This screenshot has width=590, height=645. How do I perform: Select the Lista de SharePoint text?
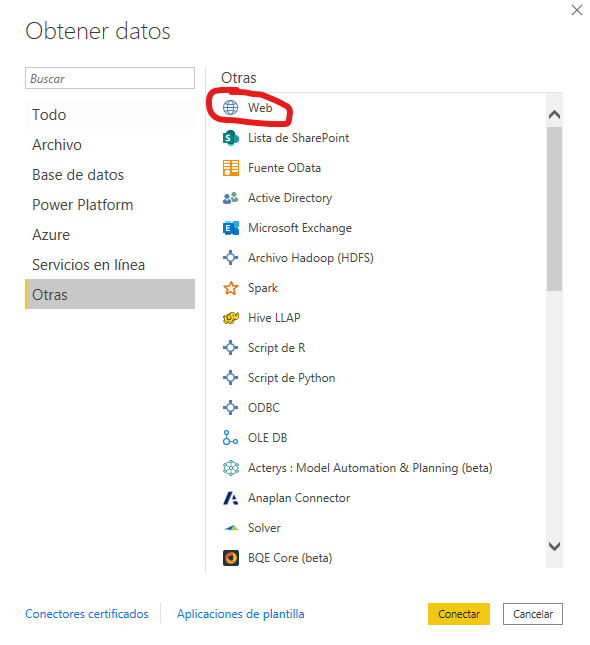(x=298, y=138)
